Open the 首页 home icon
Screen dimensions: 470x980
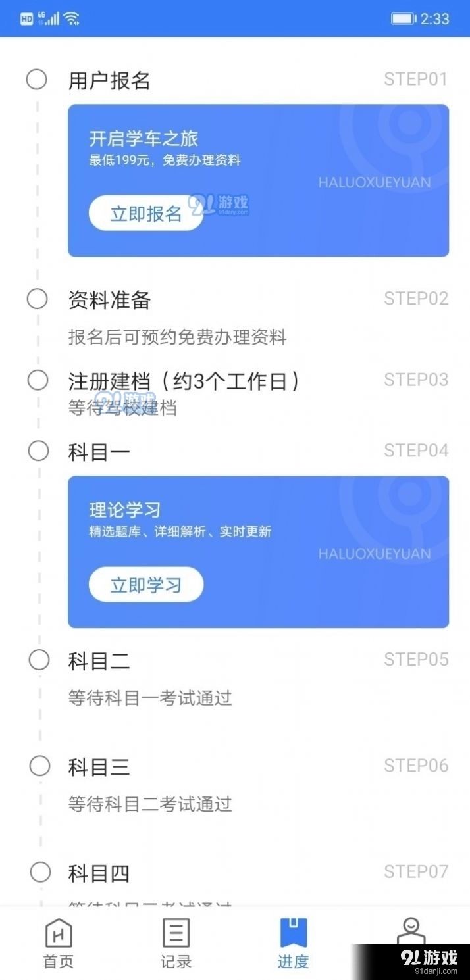[x=59, y=933]
